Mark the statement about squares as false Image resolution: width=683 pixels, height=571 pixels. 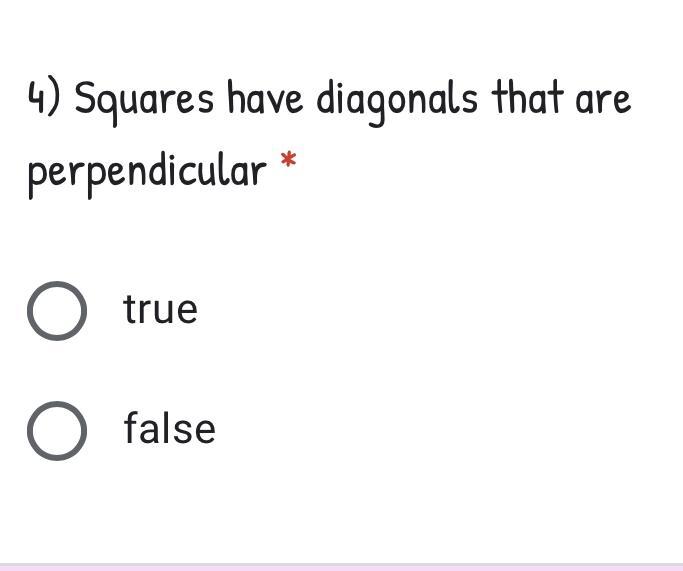coord(57,430)
